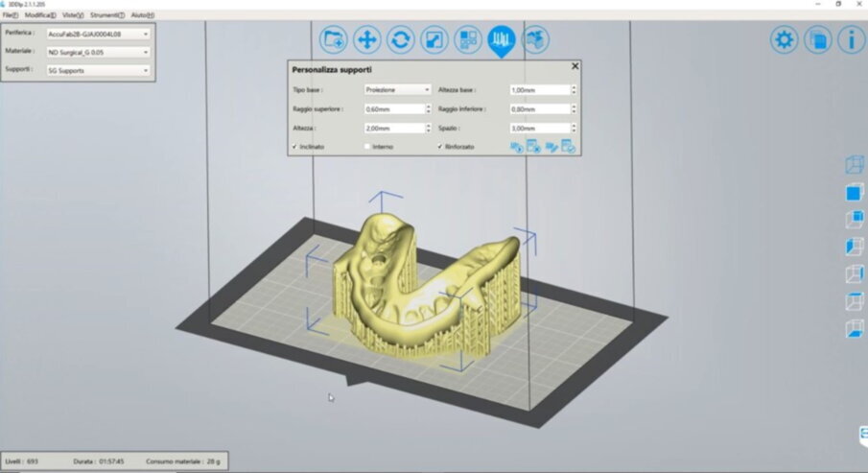868x473 pixels.
Task: Open the Viste menu
Action: click(x=73, y=15)
